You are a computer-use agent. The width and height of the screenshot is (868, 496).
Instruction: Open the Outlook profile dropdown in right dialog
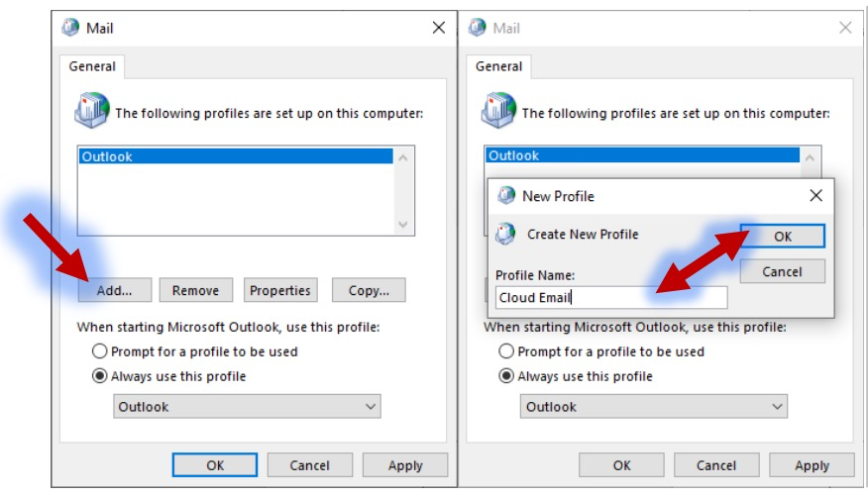[x=653, y=407]
